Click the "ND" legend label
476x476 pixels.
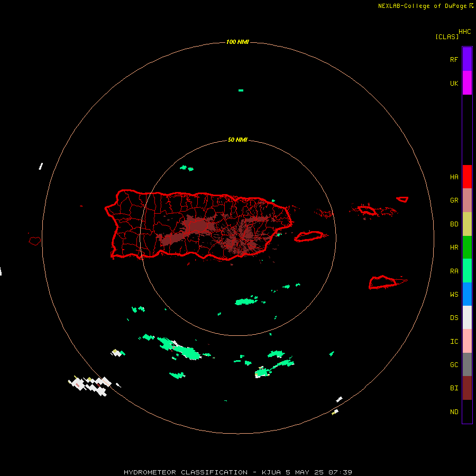(454, 412)
